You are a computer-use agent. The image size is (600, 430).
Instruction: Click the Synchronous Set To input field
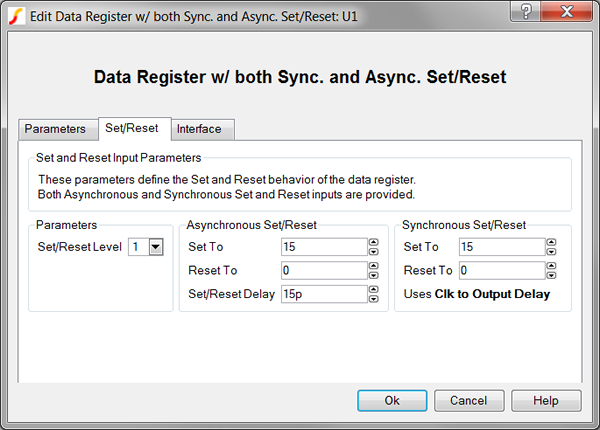pyautogui.click(x=502, y=247)
